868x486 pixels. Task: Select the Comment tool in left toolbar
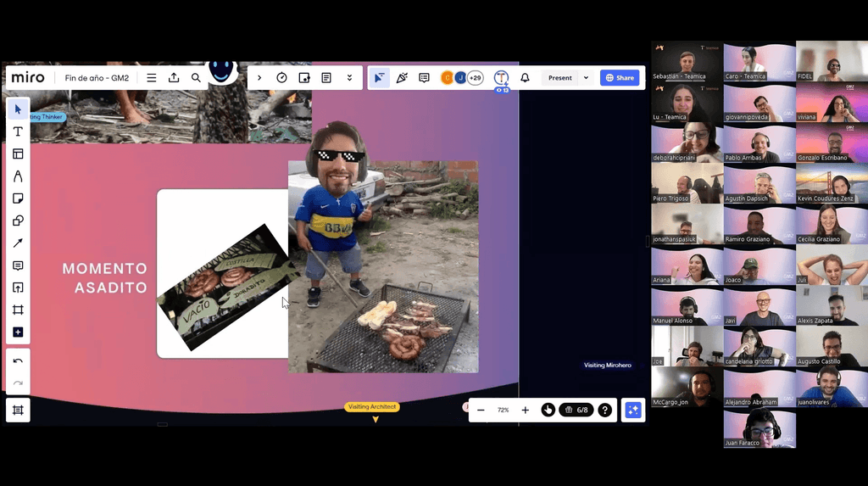pos(18,265)
